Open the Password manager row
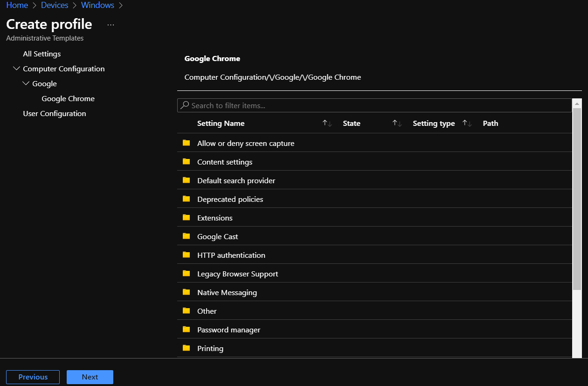 click(374, 329)
